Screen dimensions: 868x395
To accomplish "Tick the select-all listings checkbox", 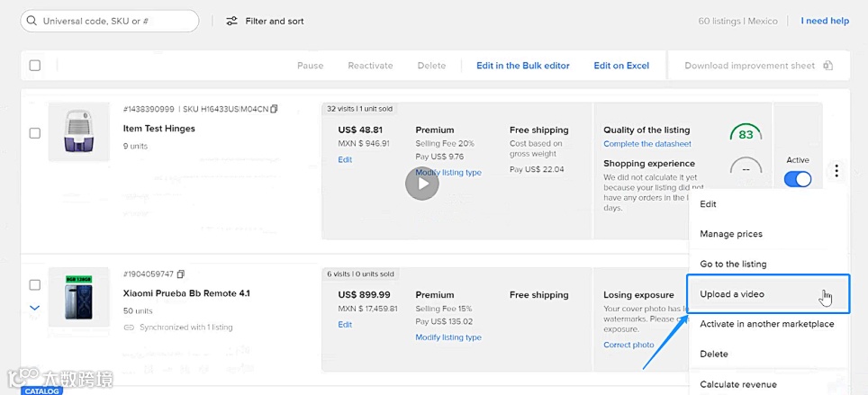I will tap(35, 66).
